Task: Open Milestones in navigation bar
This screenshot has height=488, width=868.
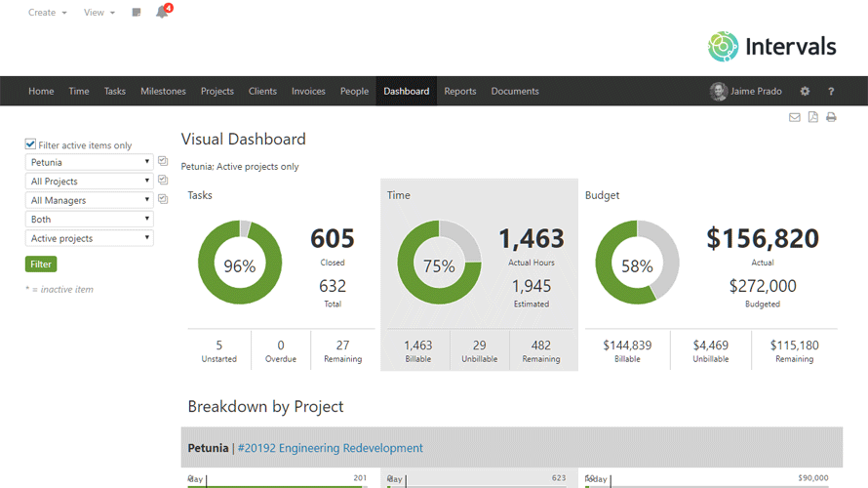Action: [163, 92]
